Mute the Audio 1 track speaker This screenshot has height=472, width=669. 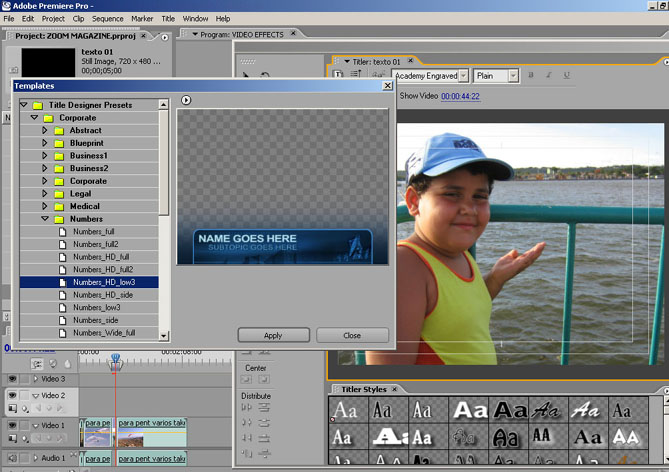12,458
